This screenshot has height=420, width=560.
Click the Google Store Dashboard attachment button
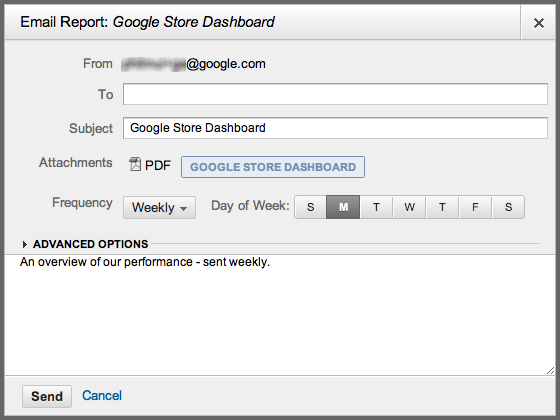273,167
